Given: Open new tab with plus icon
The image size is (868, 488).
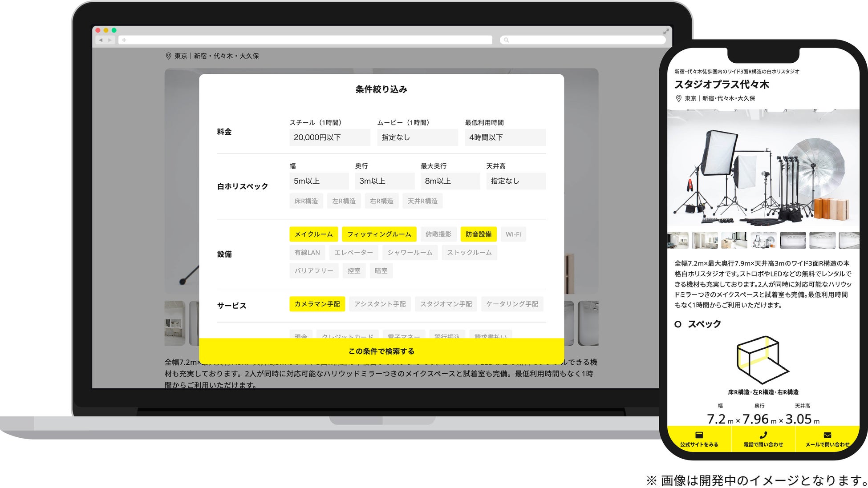Looking at the screenshot, I should click(124, 40).
